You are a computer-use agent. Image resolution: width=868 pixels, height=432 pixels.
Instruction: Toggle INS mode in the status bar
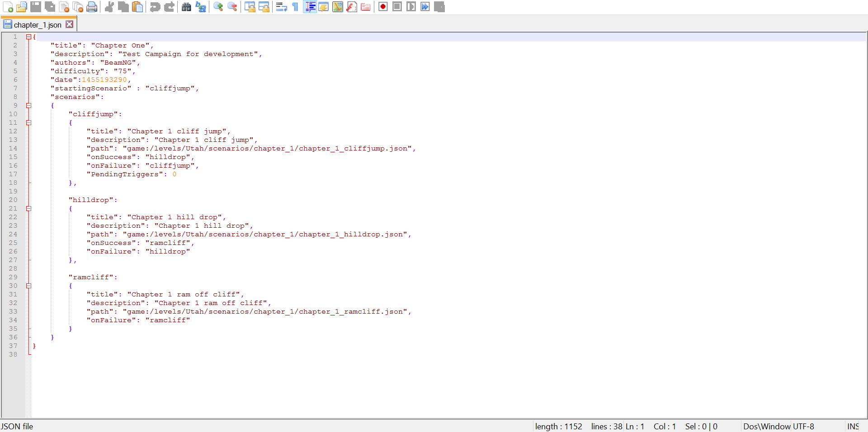854,426
